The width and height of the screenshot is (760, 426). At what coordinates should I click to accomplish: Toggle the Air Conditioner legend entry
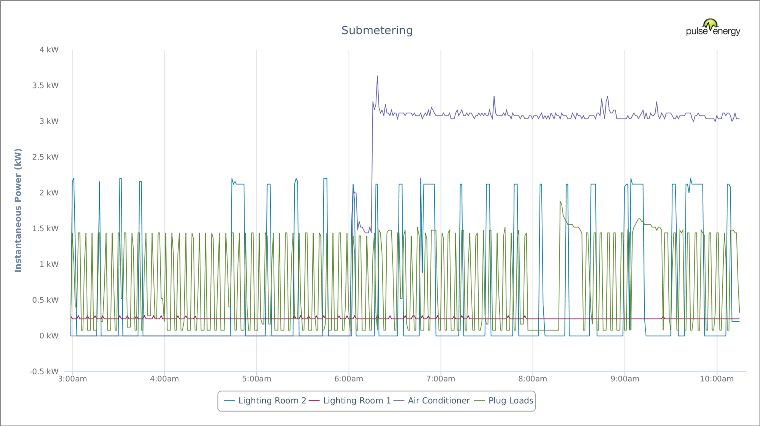(x=431, y=400)
